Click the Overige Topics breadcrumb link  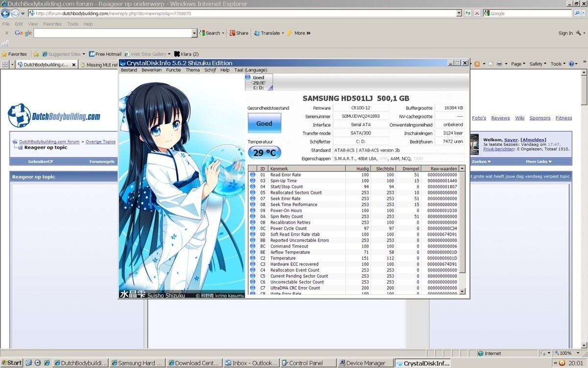click(100, 142)
